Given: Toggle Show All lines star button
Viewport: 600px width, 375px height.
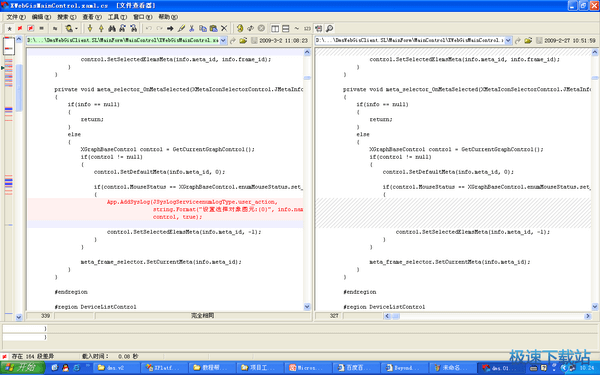Looking at the screenshot, I should coord(10,28).
